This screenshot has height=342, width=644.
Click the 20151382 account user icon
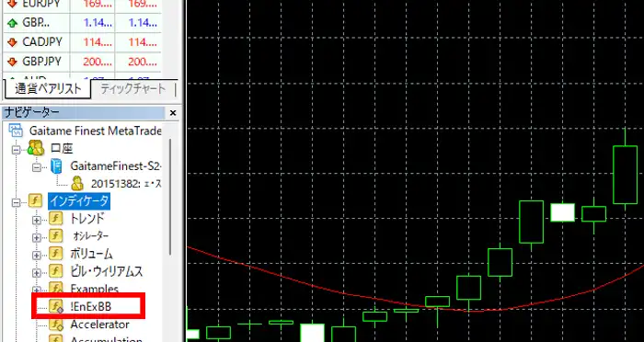coord(76,183)
